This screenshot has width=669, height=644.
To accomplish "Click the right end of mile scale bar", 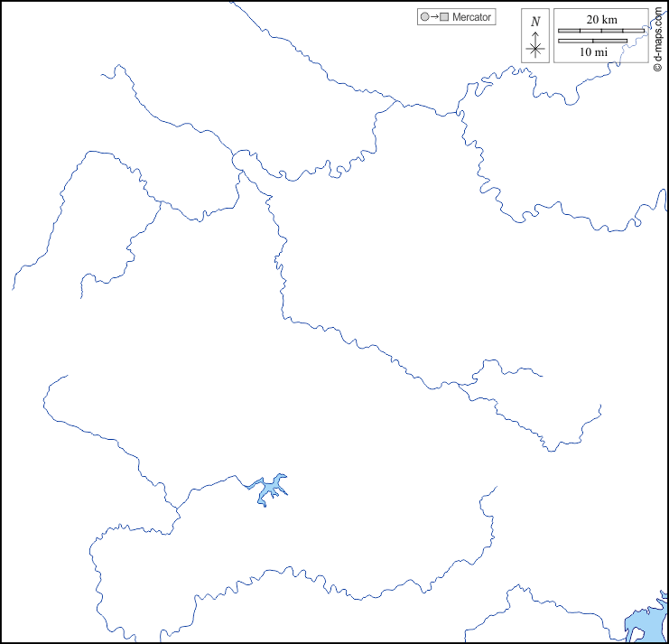I will point(626,41).
